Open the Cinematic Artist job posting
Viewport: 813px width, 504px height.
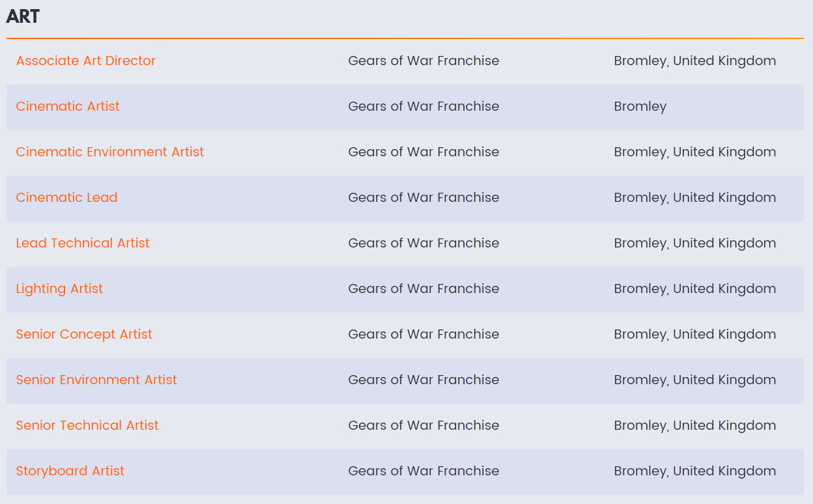coord(68,106)
